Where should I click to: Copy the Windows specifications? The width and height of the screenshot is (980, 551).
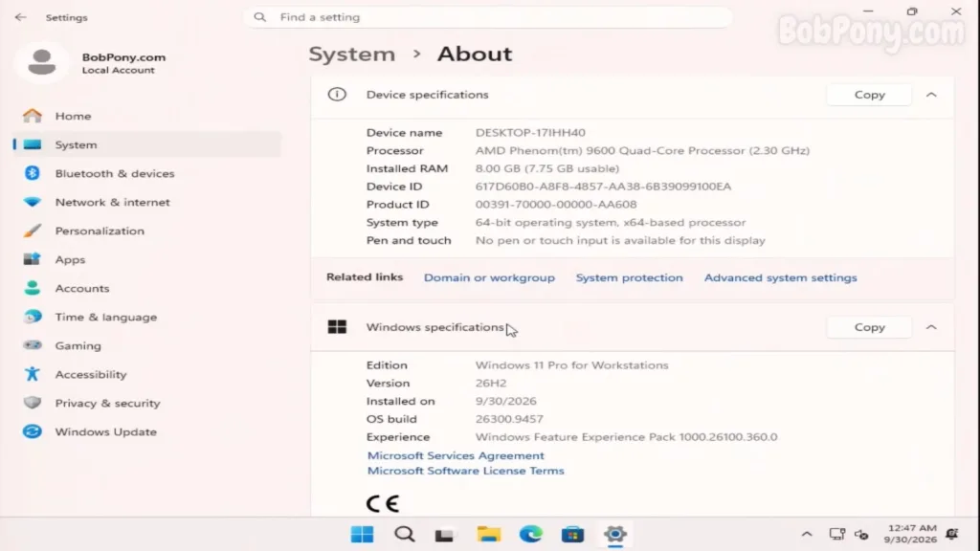tap(869, 327)
